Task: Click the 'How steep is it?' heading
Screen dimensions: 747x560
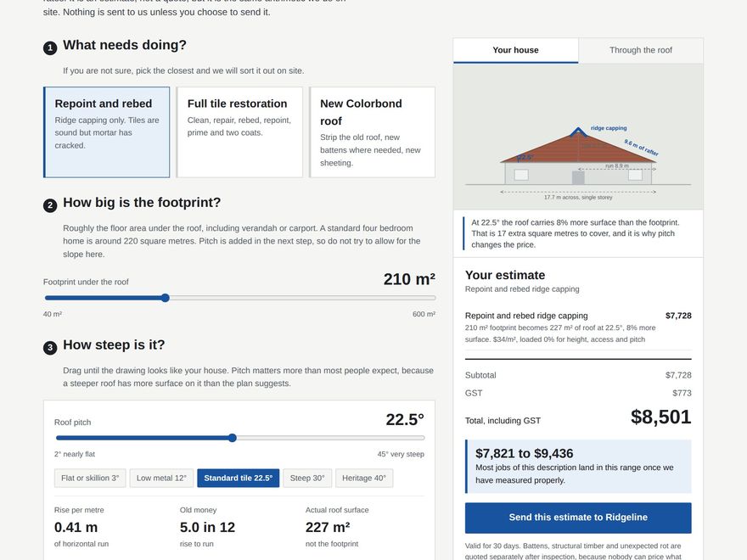Action: [x=114, y=344]
